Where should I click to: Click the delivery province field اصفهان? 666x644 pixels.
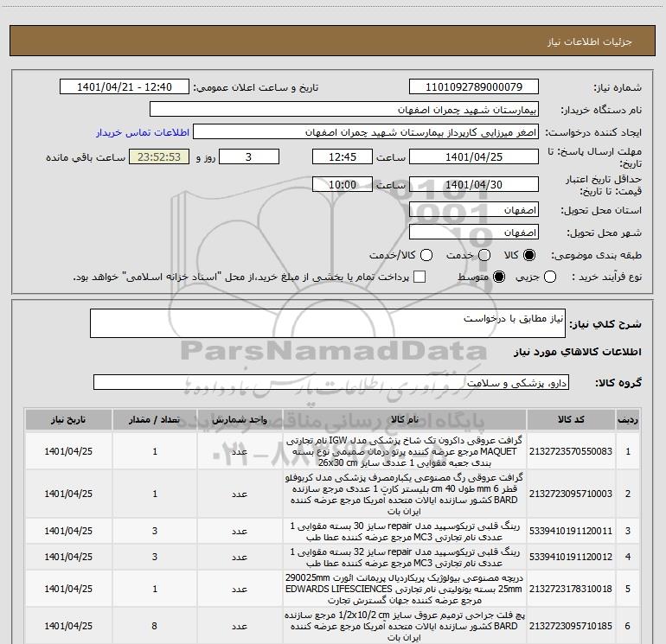coord(474,210)
